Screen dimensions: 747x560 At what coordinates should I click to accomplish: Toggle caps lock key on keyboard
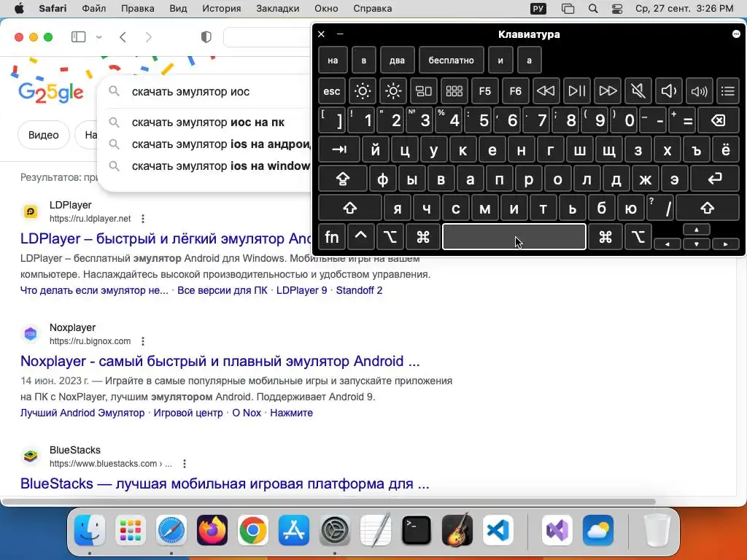[343, 179]
